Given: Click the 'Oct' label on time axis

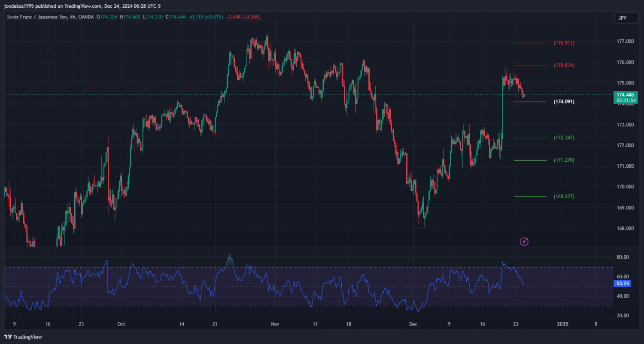Looking at the screenshot, I should (121, 324).
